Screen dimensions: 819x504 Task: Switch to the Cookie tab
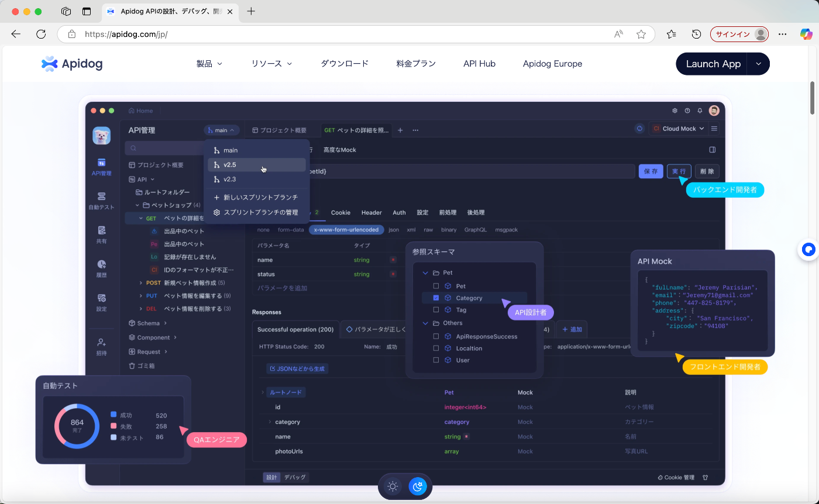tap(340, 212)
